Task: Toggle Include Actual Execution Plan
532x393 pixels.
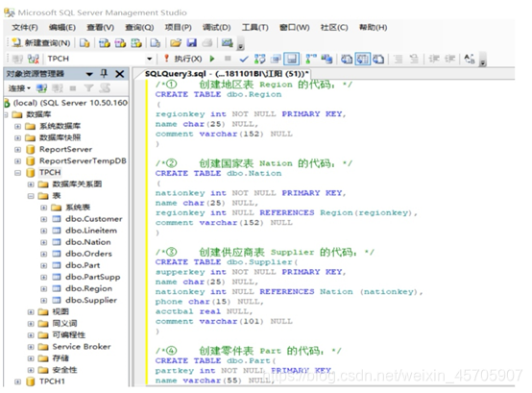Action: [311, 59]
